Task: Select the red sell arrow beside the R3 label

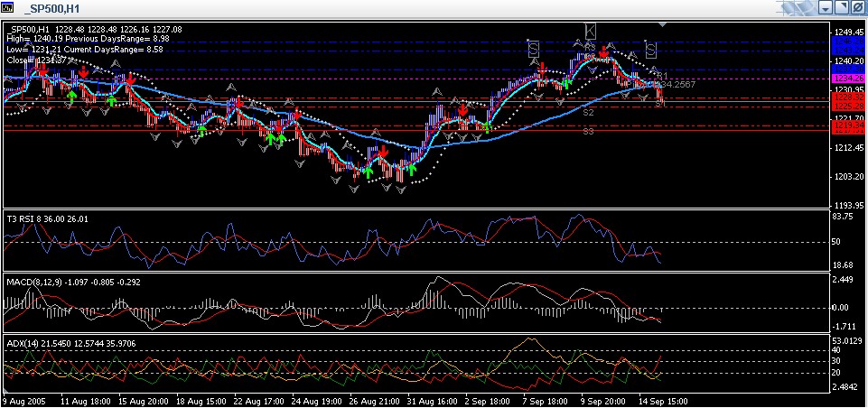Action: [604, 52]
